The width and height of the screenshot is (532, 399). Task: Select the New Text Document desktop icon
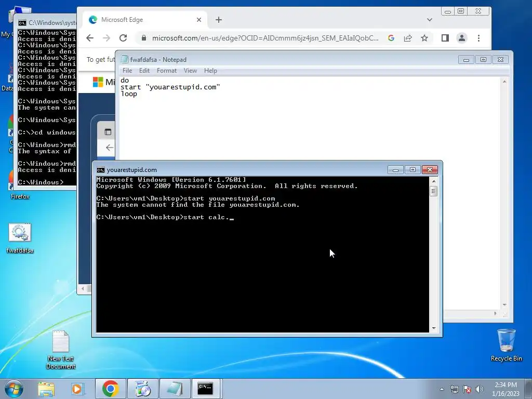pyautogui.click(x=61, y=350)
